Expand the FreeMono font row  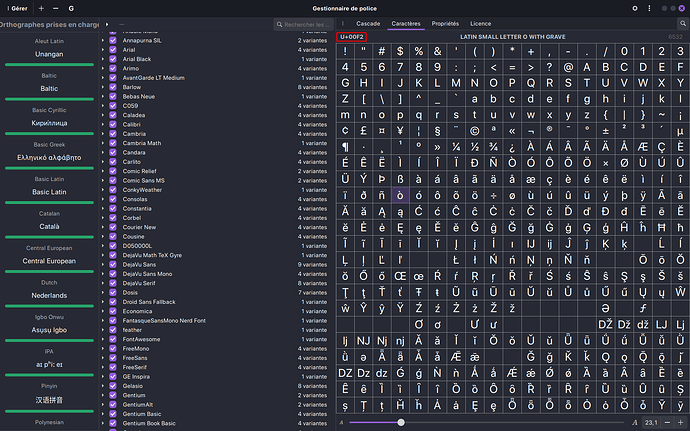[x=103, y=349]
